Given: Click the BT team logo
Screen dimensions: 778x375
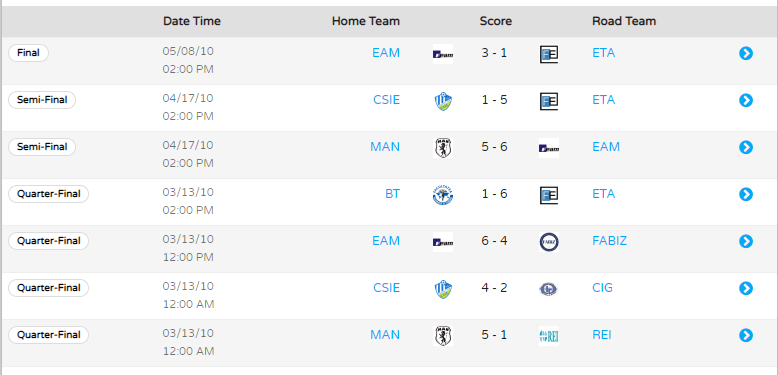Looking at the screenshot, I should [443, 195].
